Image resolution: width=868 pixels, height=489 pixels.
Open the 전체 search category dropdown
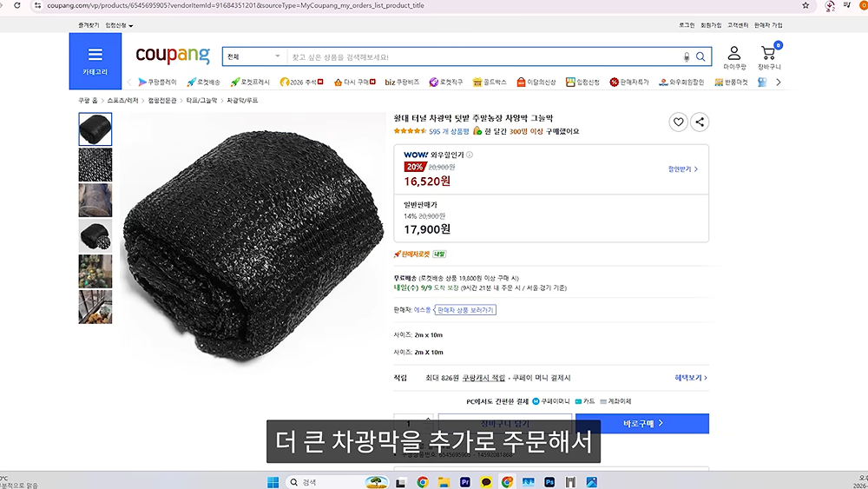click(254, 56)
